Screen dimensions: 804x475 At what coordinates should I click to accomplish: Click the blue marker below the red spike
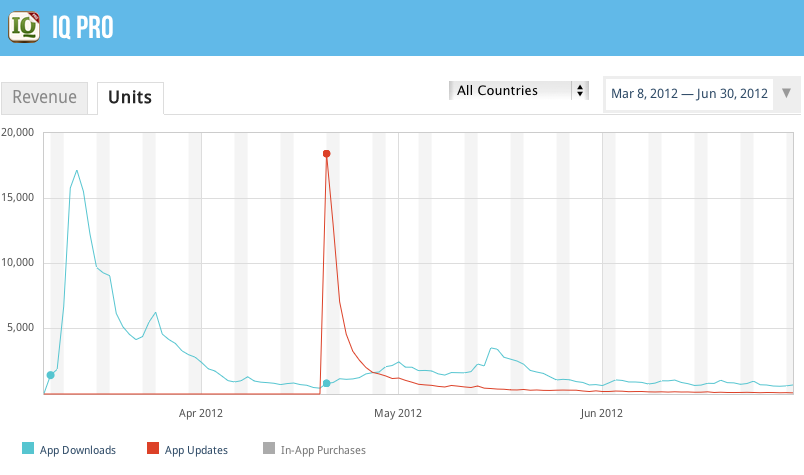click(x=326, y=383)
